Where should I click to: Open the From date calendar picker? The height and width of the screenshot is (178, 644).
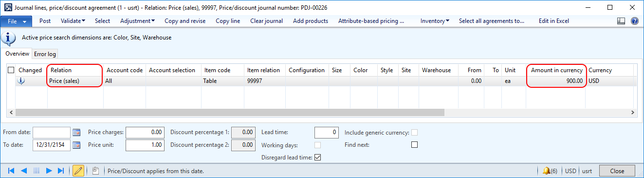coord(76,132)
